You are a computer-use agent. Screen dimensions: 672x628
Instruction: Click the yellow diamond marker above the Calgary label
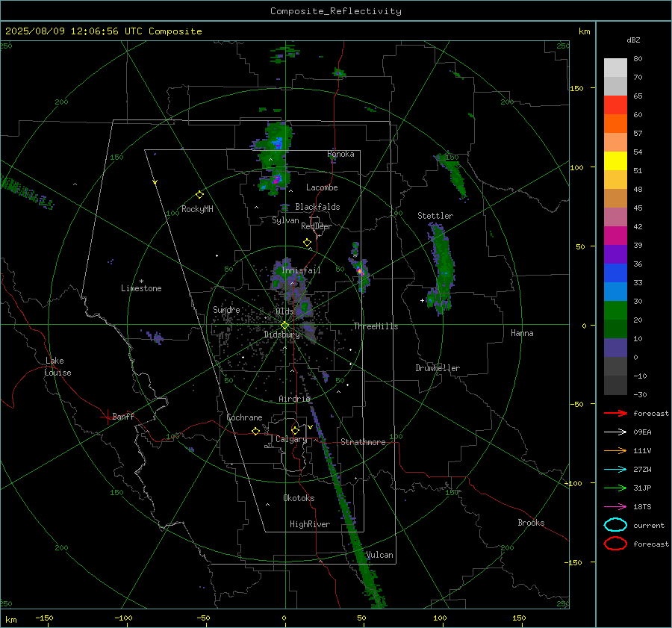pyautogui.click(x=295, y=430)
